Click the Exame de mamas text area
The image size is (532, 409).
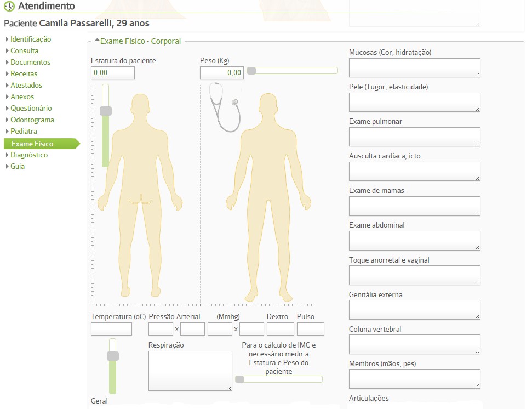click(415, 206)
